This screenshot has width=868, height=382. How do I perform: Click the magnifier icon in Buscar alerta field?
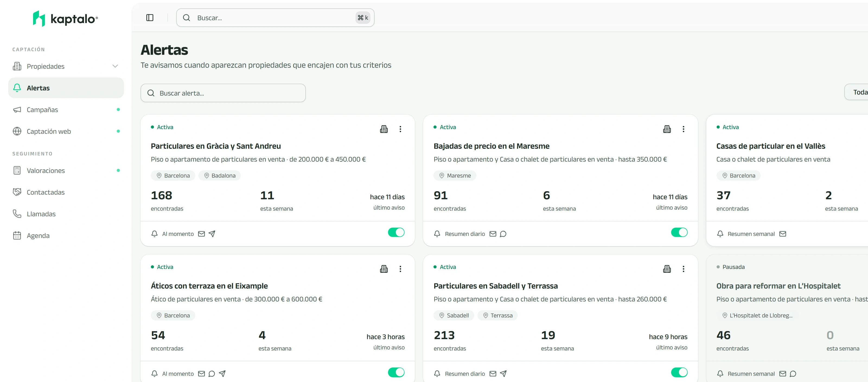151,93
